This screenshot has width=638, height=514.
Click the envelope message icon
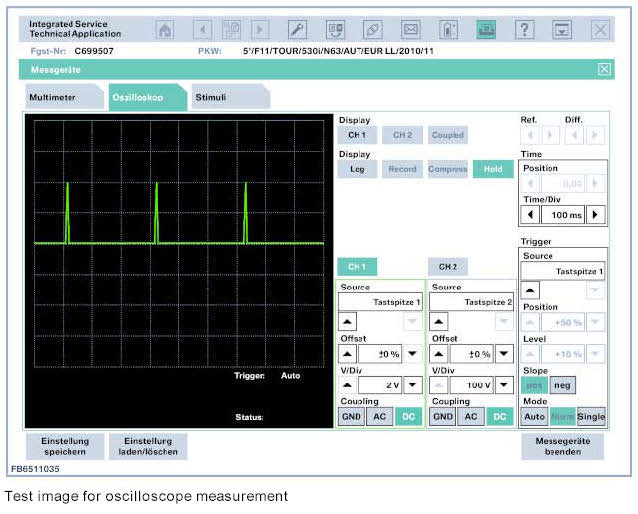pos(410,29)
